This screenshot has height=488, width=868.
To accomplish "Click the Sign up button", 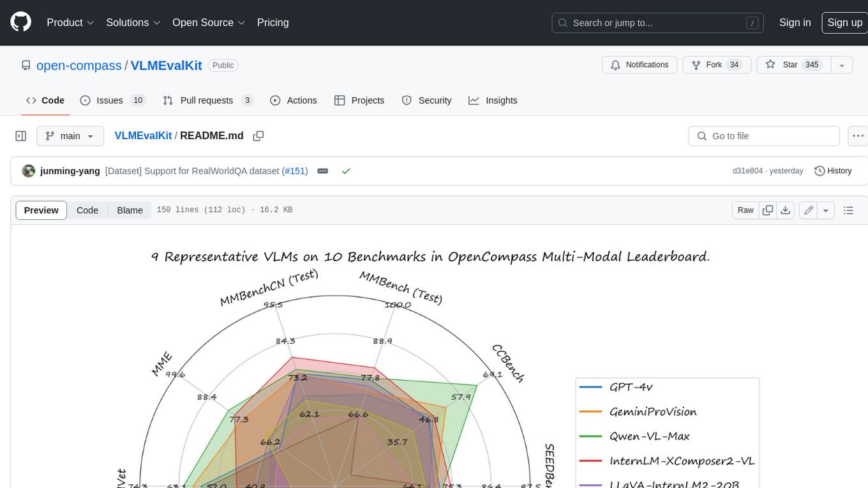I will click(x=844, y=22).
